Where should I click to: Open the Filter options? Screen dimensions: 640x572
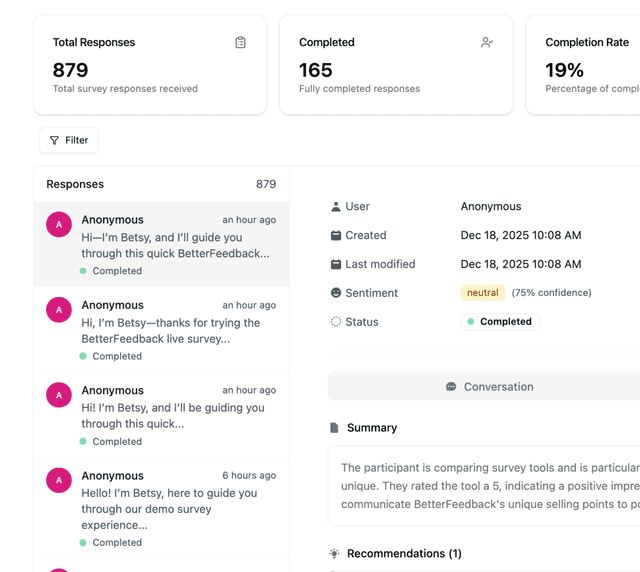pyautogui.click(x=69, y=141)
